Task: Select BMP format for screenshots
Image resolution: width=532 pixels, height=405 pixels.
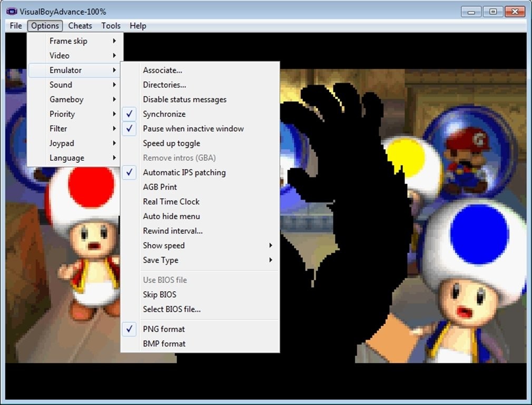Action: 200,343
